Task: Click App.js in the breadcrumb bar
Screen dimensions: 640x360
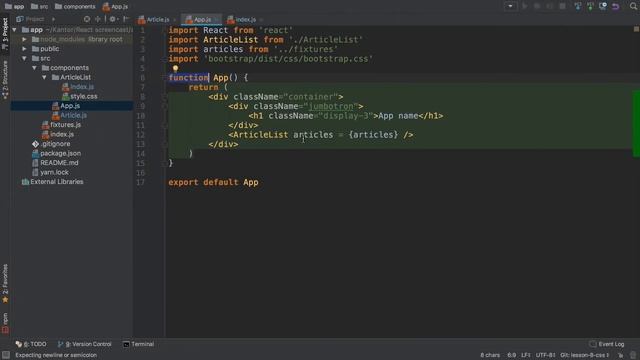Action: tap(115, 7)
